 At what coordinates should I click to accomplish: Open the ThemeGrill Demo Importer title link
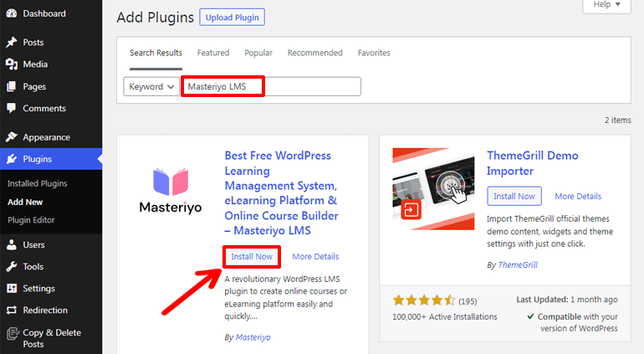pyautogui.click(x=532, y=163)
